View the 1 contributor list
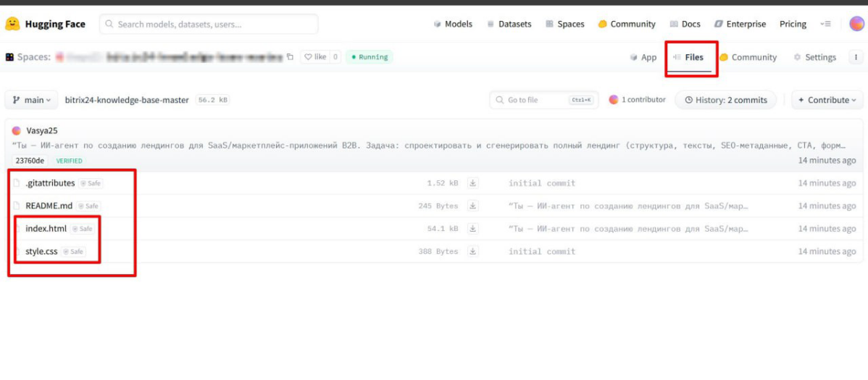Viewport: 868px width, 380px height. [637, 100]
